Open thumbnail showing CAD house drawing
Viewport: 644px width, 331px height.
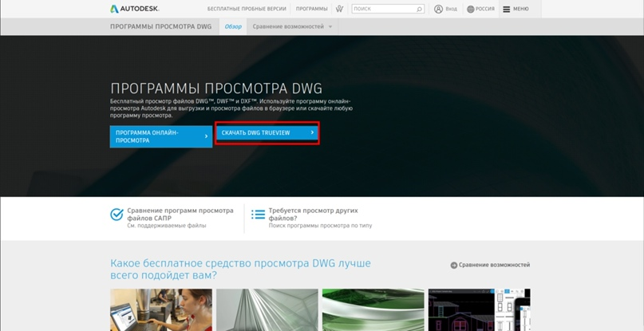point(480,309)
